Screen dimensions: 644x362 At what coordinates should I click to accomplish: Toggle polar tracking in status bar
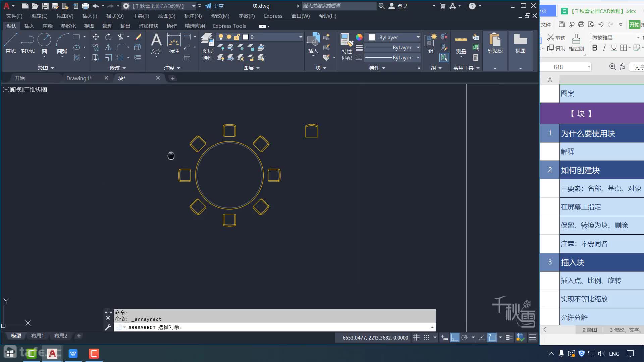click(465, 338)
